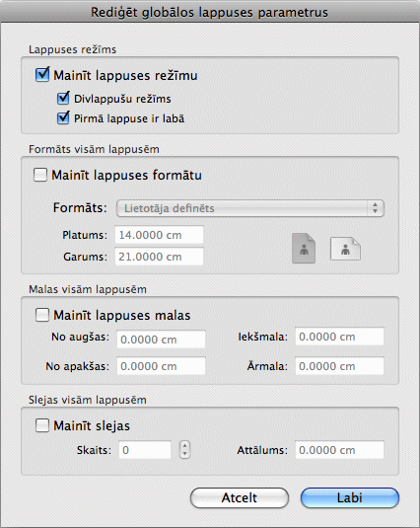420x528 pixels.
Task: Uncheck Mainīt lappuses režīmu checkbox
Action: 42,75
